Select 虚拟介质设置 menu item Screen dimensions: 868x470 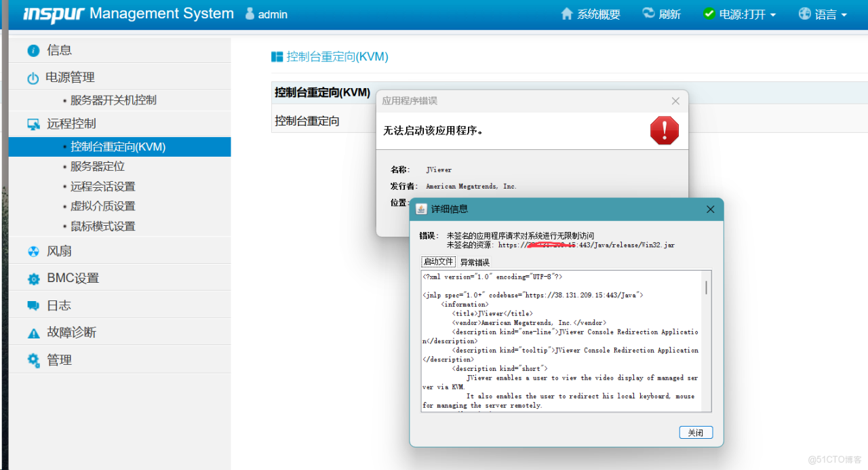103,206
